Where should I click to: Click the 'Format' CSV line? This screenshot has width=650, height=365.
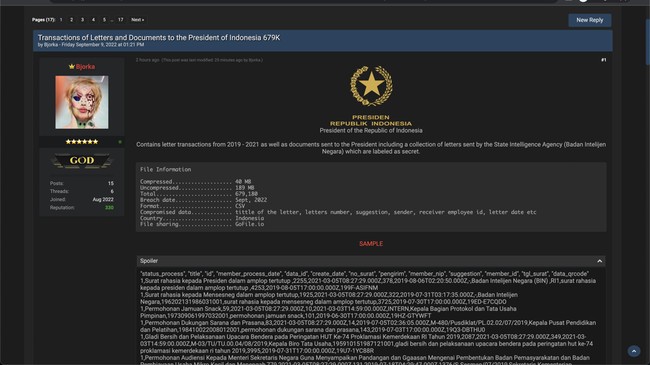pyautogui.click(x=192, y=206)
